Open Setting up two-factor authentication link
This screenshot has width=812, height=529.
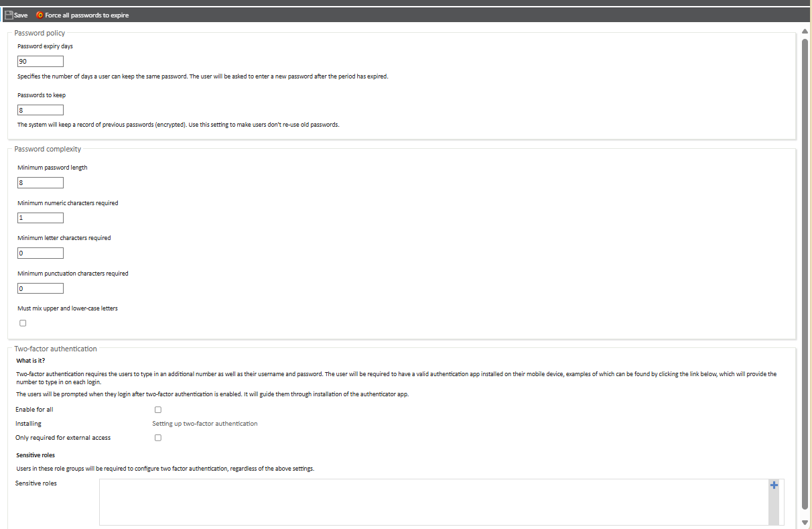tap(204, 424)
